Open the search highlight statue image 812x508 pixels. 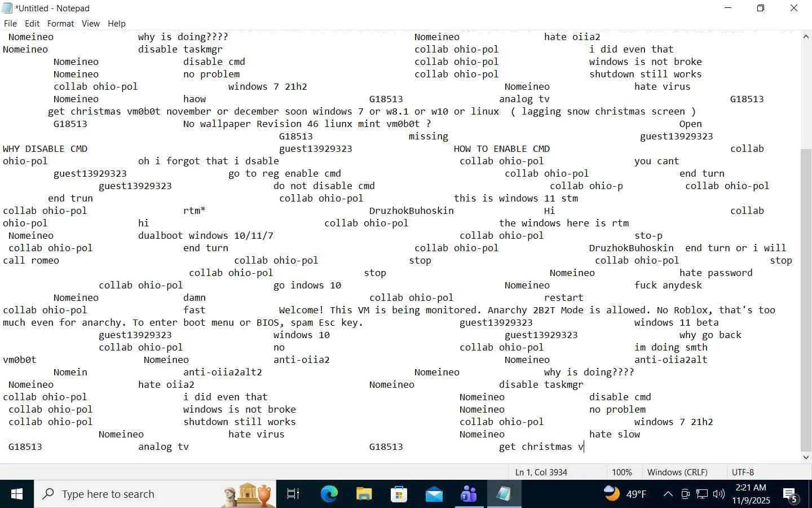[247, 494]
